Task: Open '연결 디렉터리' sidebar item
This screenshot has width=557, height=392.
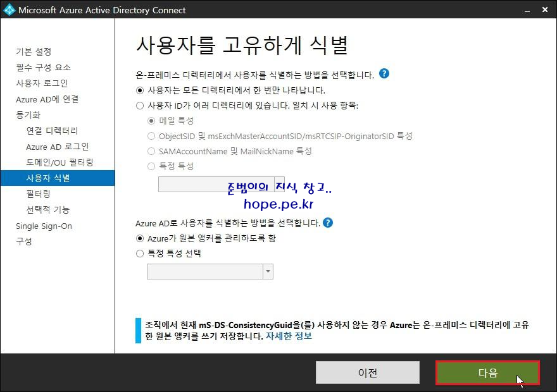Action: point(52,131)
